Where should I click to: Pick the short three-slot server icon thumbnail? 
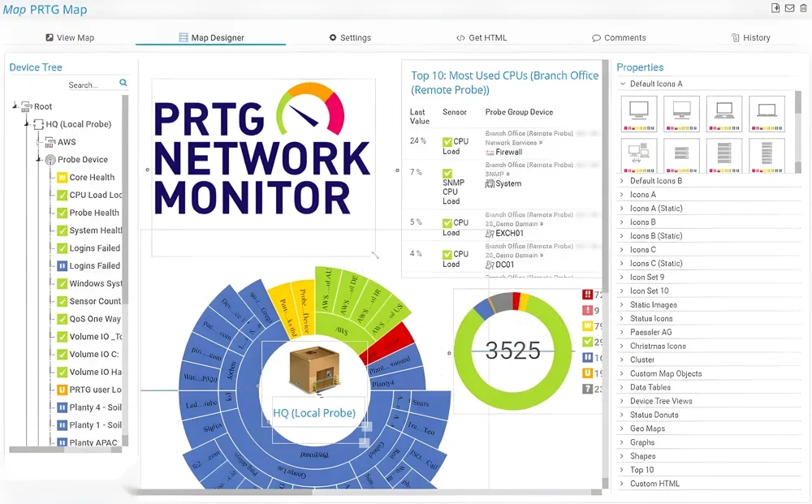pos(681,155)
